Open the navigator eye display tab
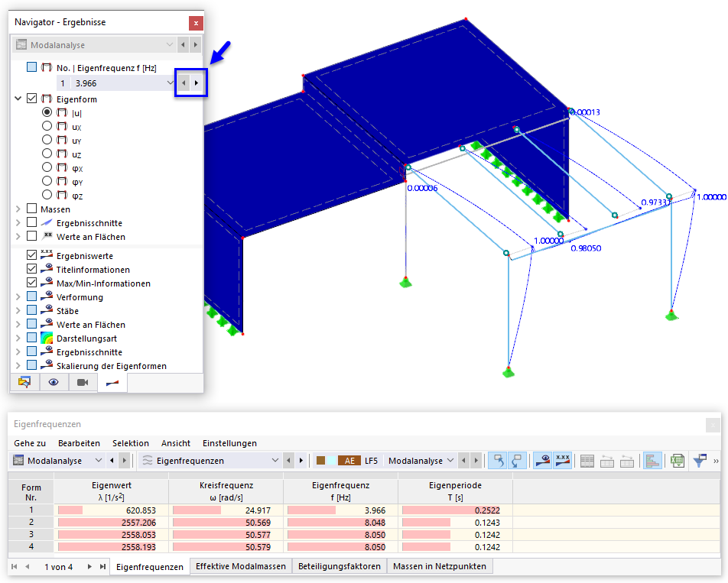The width and height of the screenshot is (728, 583). [54, 382]
